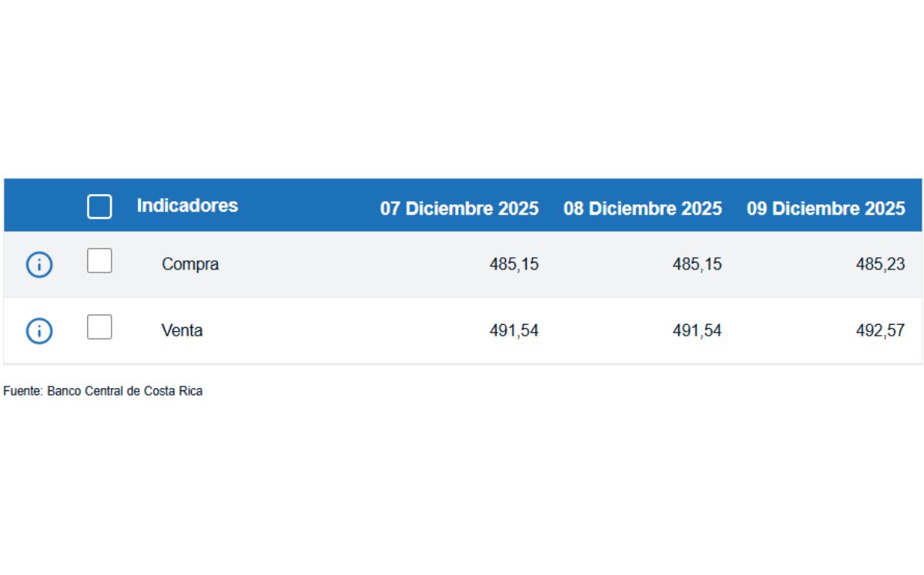This screenshot has width=924, height=575.
Task: Toggle the select-all checkbox in header
Action: pyautogui.click(x=99, y=206)
